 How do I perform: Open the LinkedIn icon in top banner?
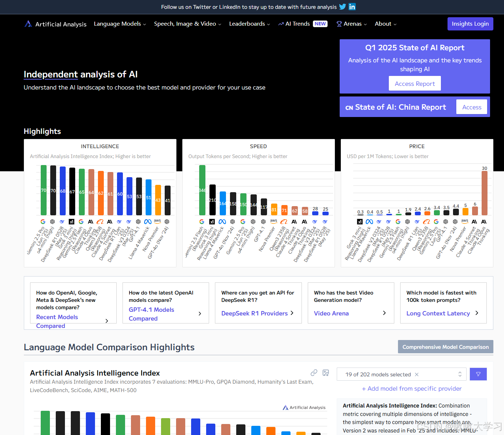point(352,7)
